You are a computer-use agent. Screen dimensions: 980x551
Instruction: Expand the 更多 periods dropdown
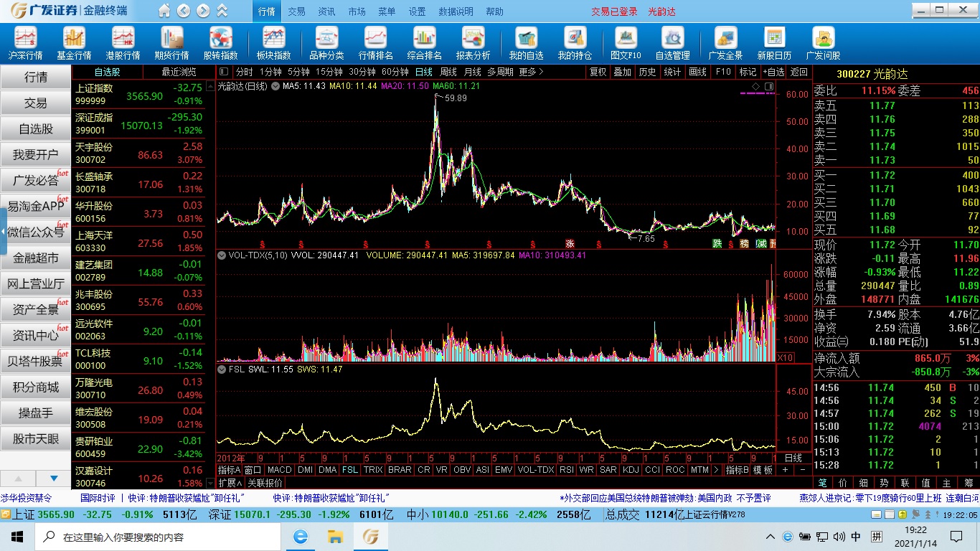pyautogui.click(x=531, y=72)
